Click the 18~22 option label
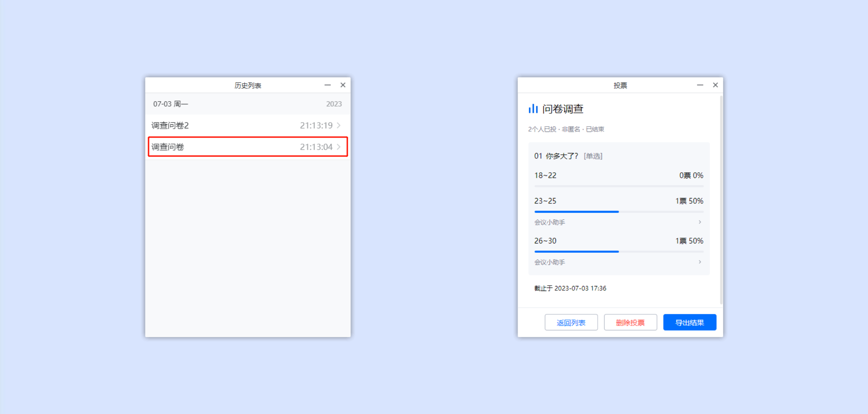The height and width of the screenshot is (414, 868). tap(545, 176)
